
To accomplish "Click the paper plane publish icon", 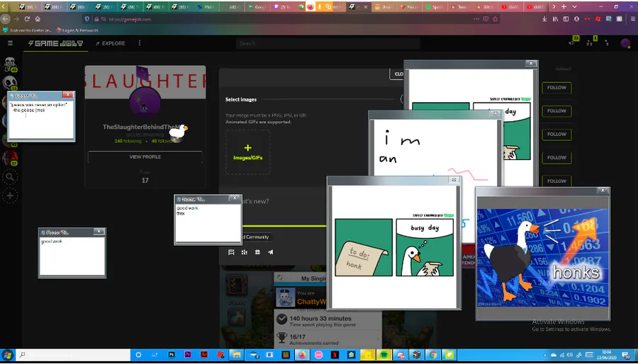I will [271, 252].
